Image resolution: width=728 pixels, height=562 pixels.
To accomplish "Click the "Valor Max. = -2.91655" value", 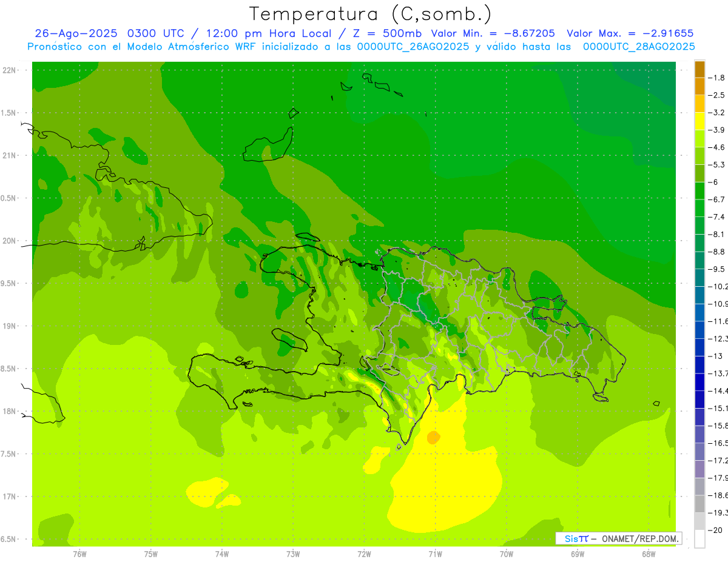I will click(x=630, y=33).
